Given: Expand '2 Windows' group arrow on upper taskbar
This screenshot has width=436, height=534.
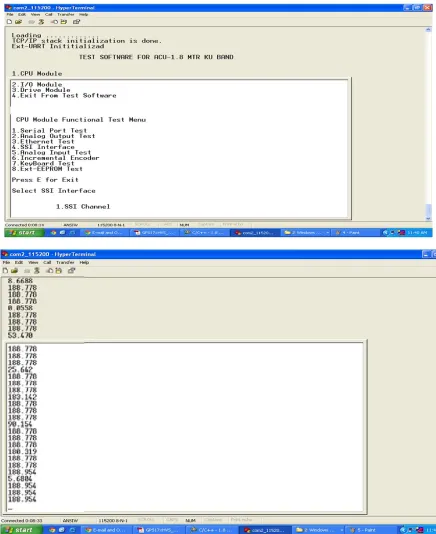Looking at the screenshot, I should pyautogui.click(x=328, y=233).
